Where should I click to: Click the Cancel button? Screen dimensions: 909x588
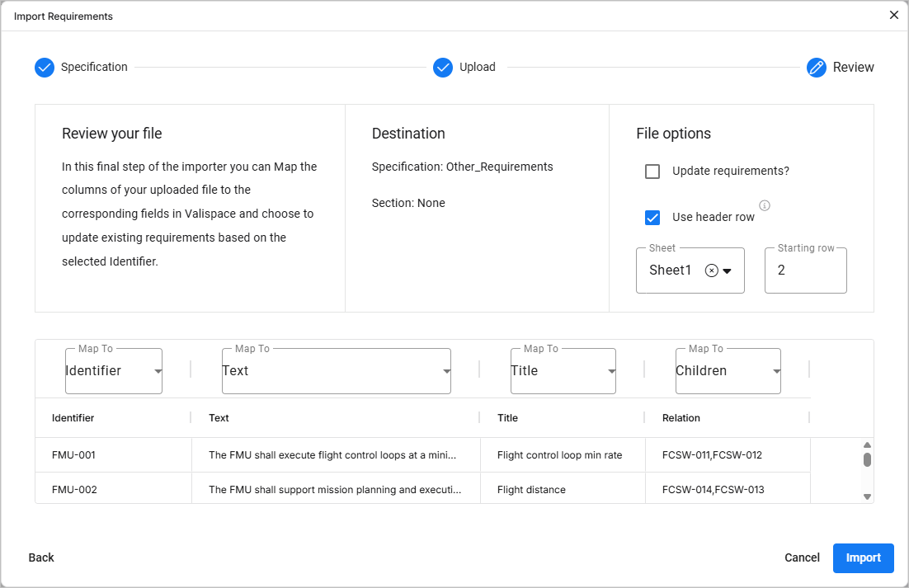pyautogui.click(x=802, y=558)
